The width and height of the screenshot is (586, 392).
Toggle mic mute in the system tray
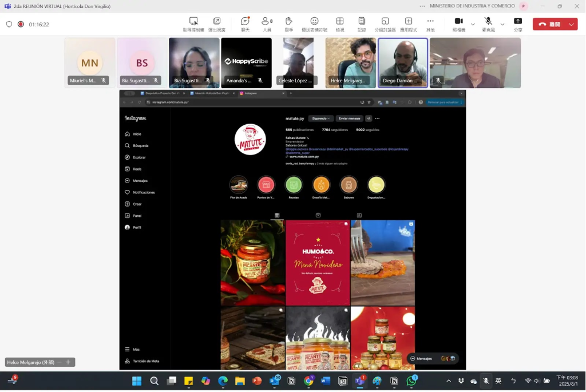[x=486, y=381]
